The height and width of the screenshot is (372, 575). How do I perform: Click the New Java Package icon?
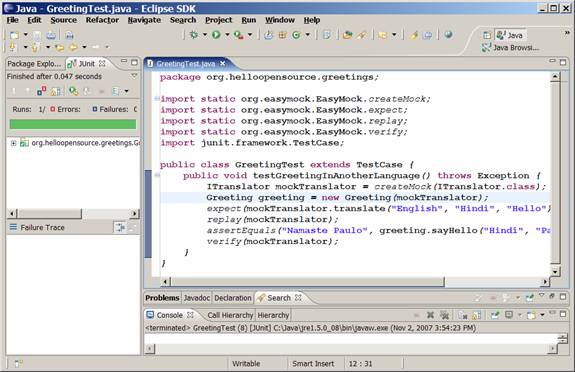tap(282, 35)
